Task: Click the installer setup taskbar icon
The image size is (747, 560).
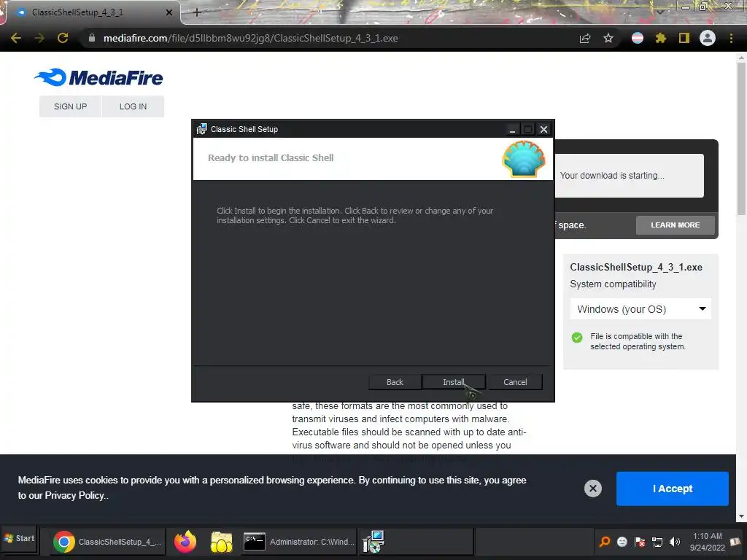Action: coord(373,542)
